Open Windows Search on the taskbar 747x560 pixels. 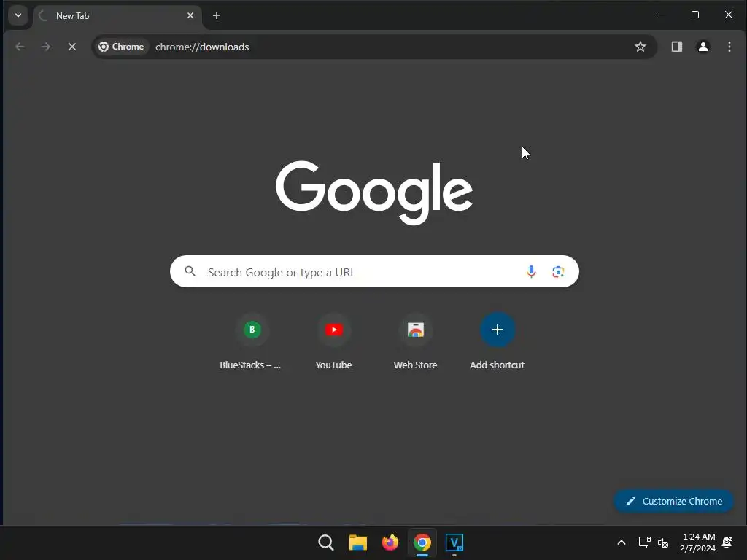(x=326, y=542)
